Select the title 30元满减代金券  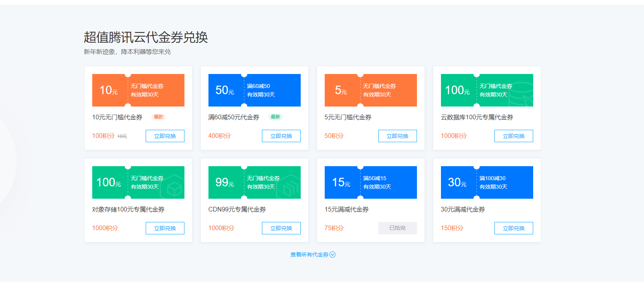click(x=463, y=210)
